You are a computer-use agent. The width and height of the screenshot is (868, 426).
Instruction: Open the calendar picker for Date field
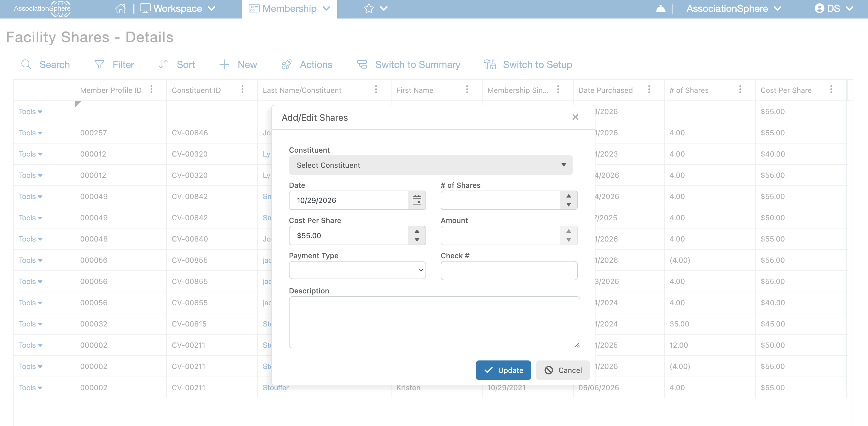417,200
